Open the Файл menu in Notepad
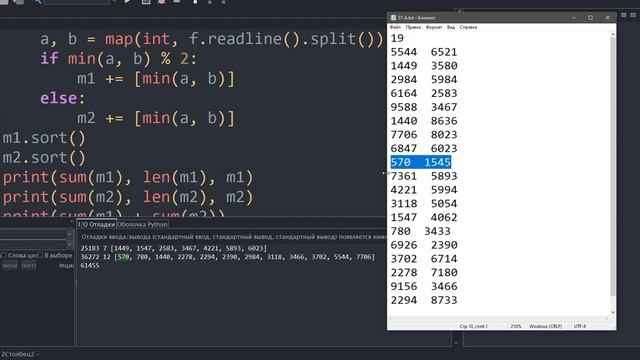 pyautogui.click(x=395, y=27)
